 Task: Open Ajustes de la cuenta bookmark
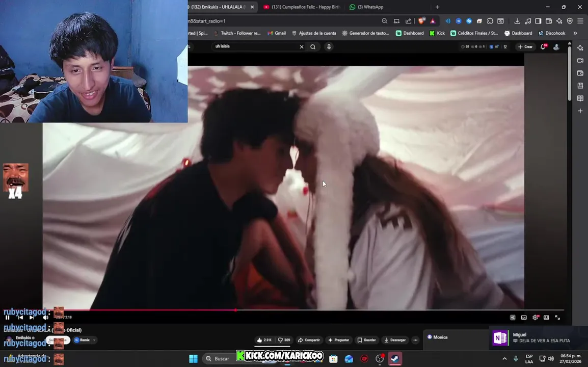point(314,33)
